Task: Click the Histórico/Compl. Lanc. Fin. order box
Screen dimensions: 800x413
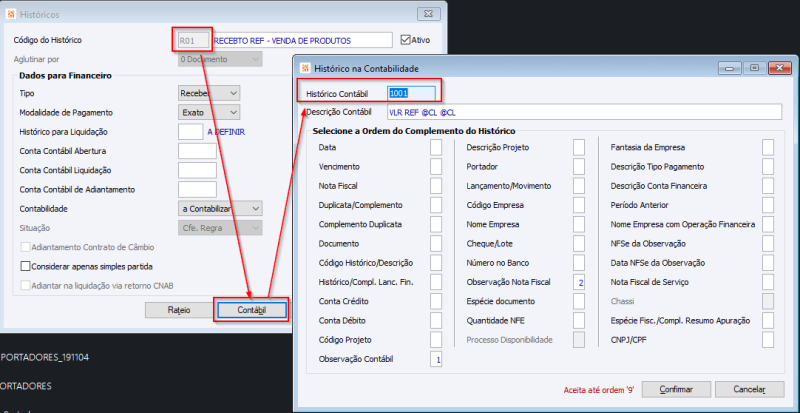Action: pos(436,282)
